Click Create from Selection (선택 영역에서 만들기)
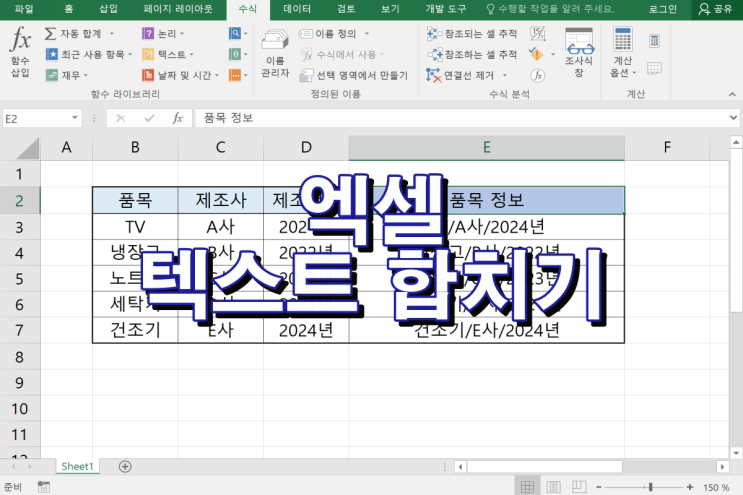 353,75
